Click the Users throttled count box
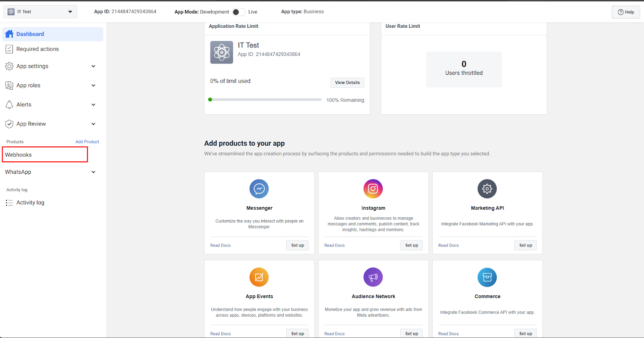Image resolution: width=644 pixels, height=338 pixels. (x=464, y=69)
